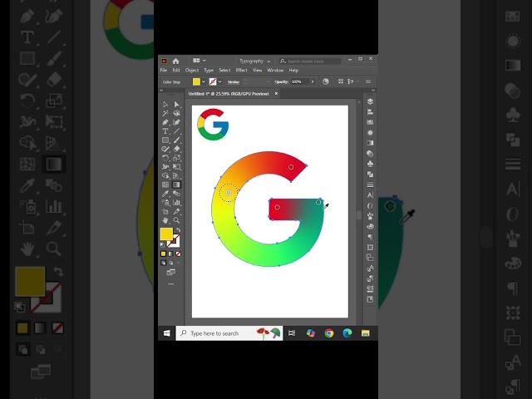
Task: Open the control bar options menu
Action: (x=368, y=81)
